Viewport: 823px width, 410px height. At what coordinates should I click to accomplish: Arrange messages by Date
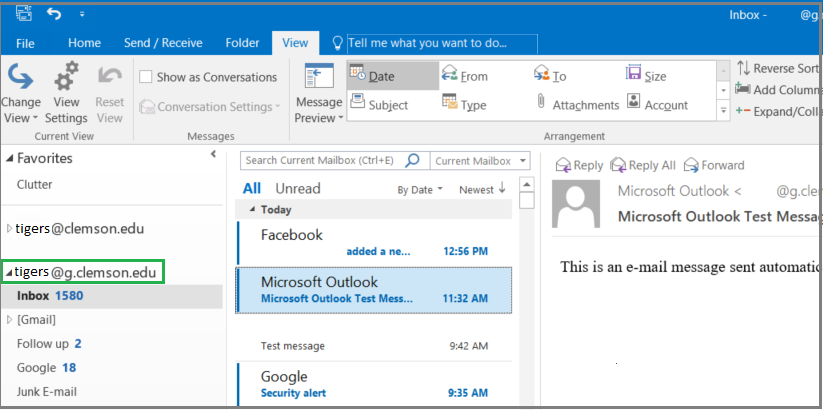(393, 76)
